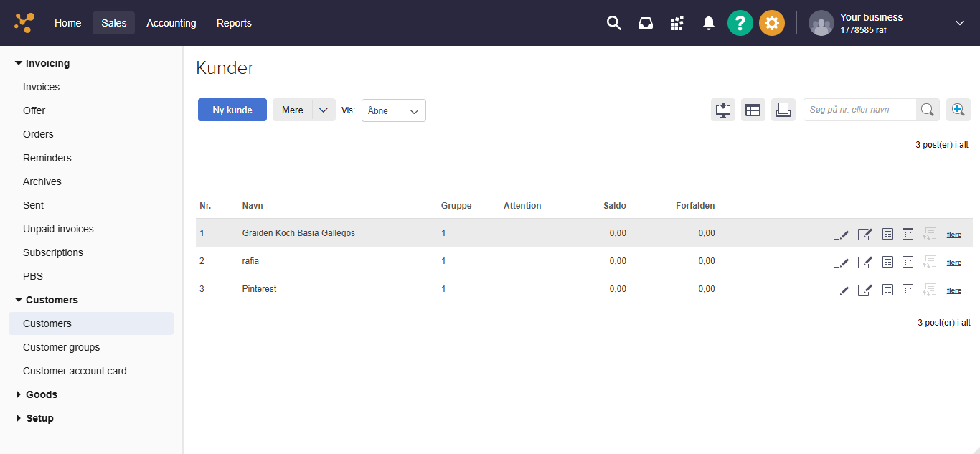This screenshot has height=454, width=980.
Task: Open the Reports menu
Action: click(234, 23)
